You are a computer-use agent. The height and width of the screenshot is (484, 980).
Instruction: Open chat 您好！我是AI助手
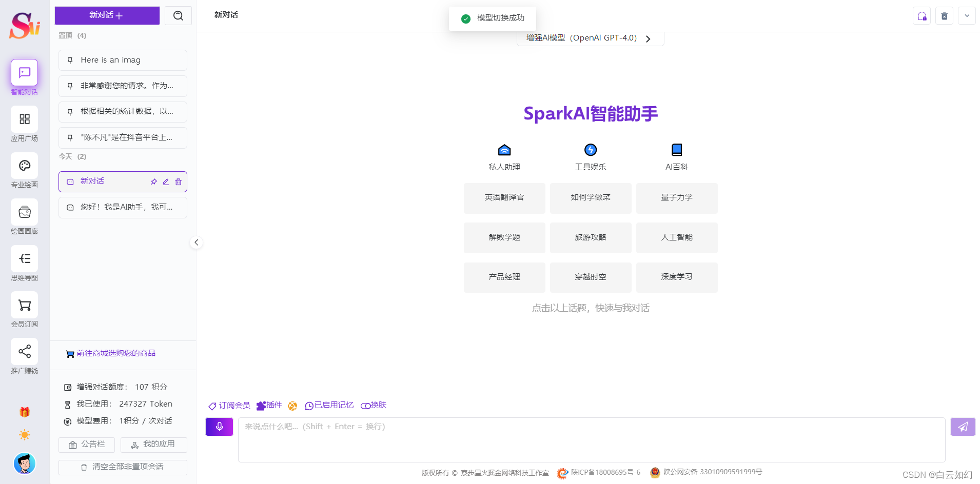click(x=123, y=208)
